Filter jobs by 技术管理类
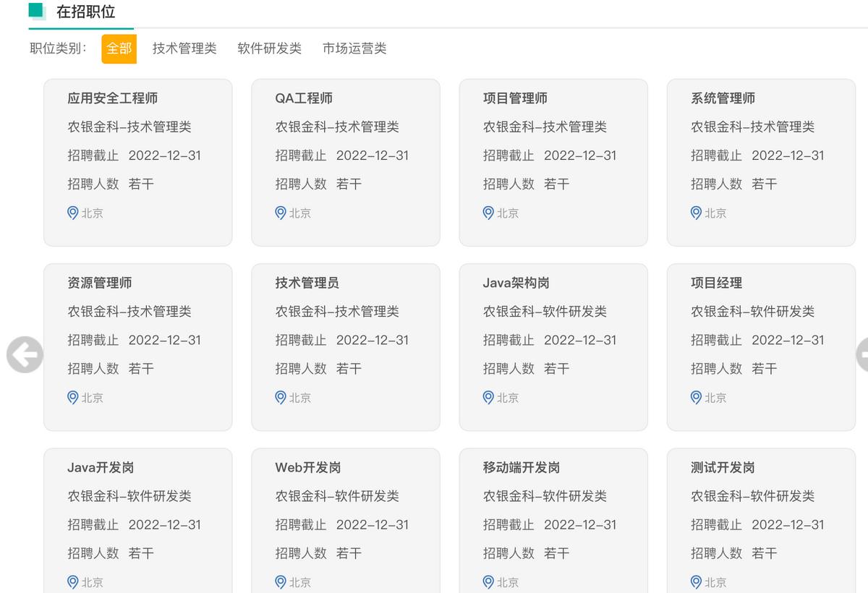Image resolution: width=868 pixels, height=593 pixels. pyautogui.click(x=184, y=48)
